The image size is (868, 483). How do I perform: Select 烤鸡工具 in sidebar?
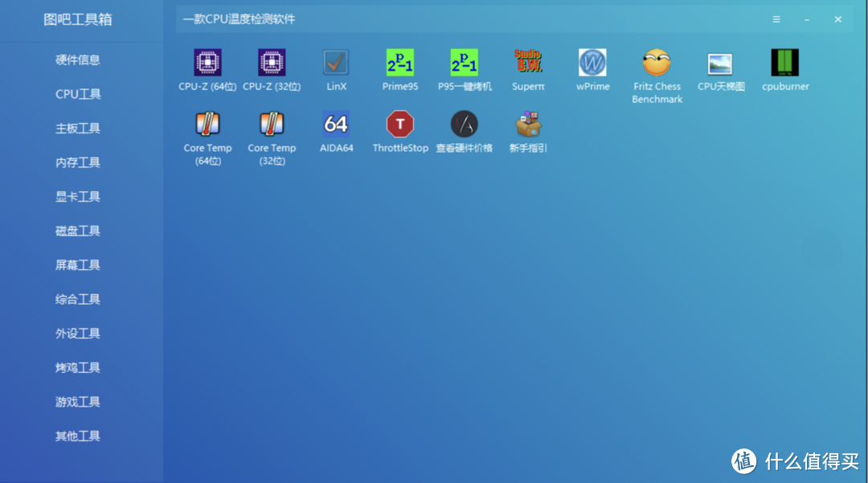point(78,368)
